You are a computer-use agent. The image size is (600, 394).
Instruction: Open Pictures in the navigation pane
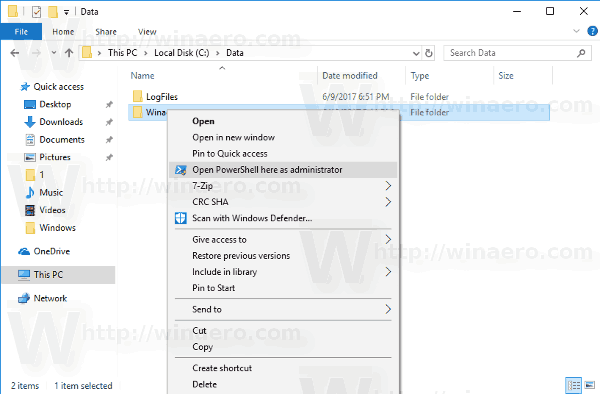click(55, 157)
